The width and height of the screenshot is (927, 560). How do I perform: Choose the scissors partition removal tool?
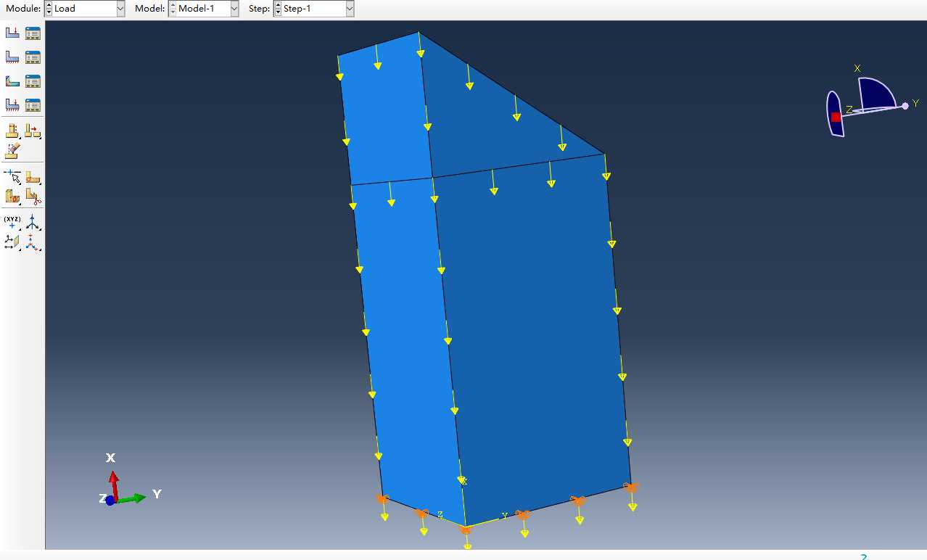[x=33, y=196]
